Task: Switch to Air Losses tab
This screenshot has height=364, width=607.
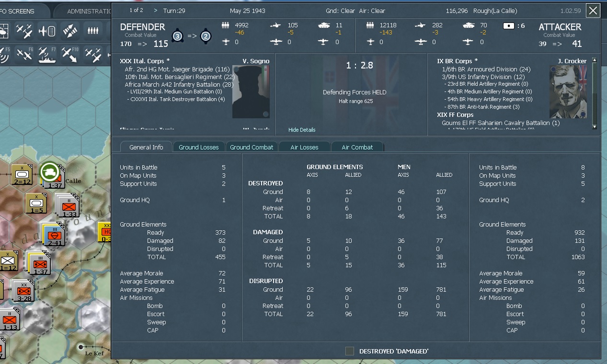Action: pos(304,147)
